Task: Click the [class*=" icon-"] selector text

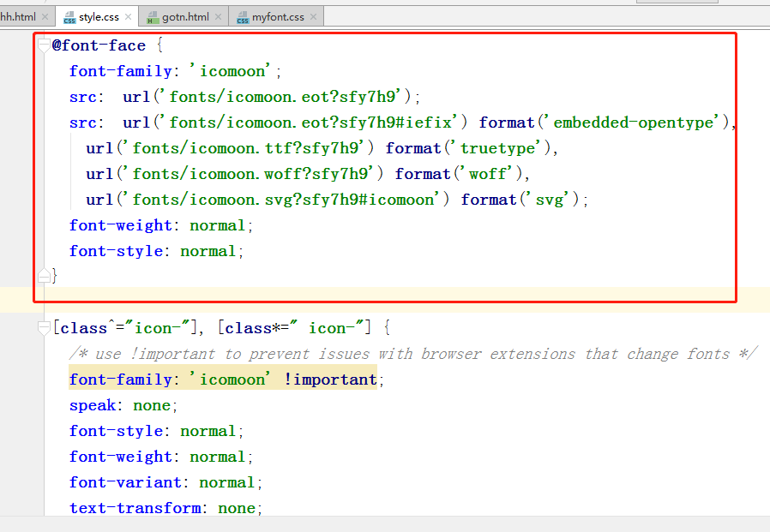Action: point(294,328)
